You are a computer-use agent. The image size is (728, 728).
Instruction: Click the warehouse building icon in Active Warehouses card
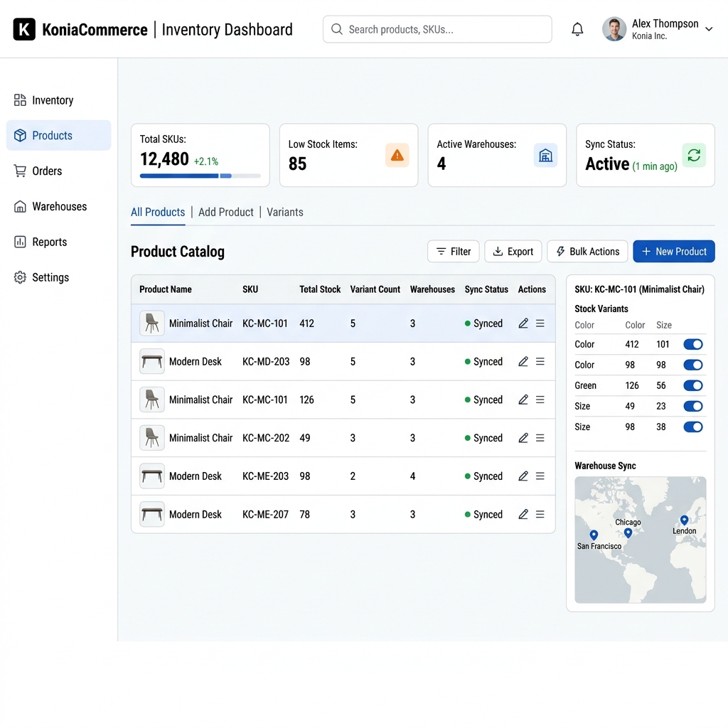545,155
